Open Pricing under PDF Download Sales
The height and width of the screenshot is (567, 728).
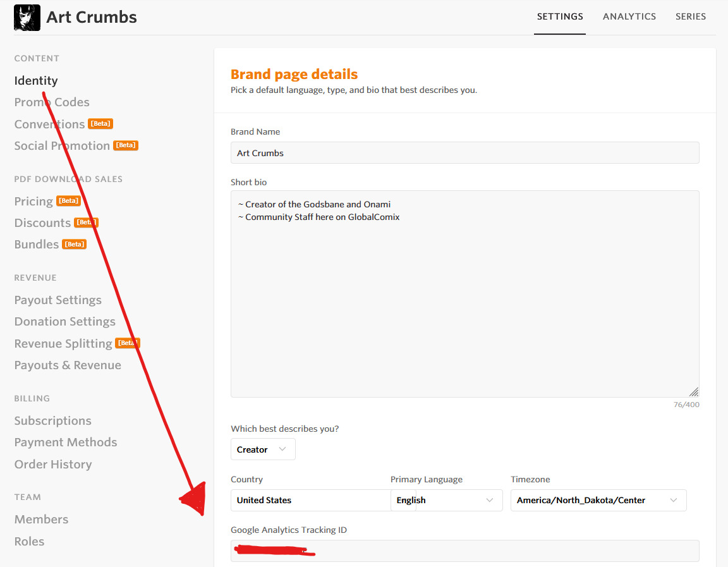[33, 201]
